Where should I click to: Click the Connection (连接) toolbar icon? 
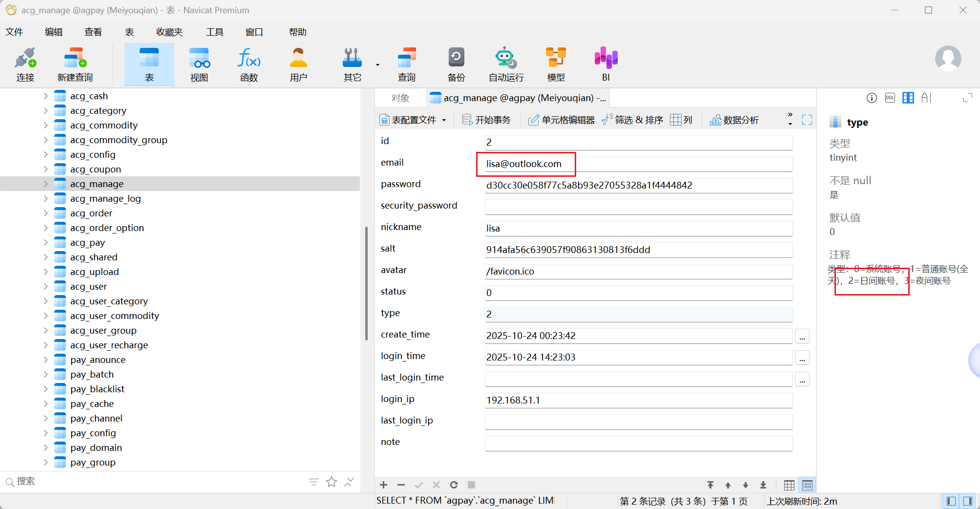tap(25, 64)
